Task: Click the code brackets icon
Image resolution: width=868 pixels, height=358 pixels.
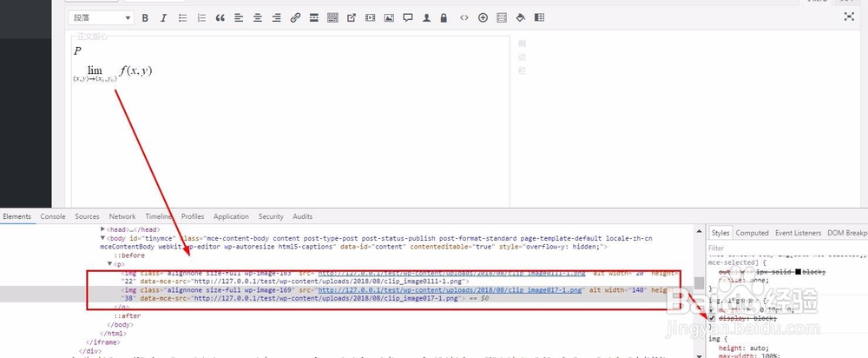Action: point(464,17)
